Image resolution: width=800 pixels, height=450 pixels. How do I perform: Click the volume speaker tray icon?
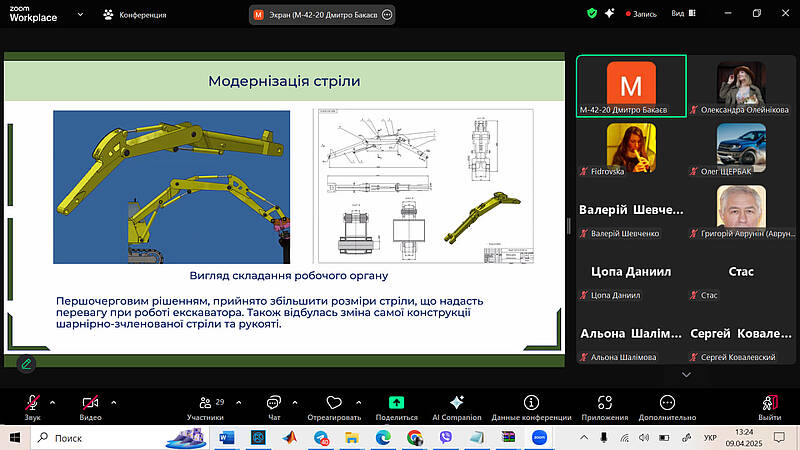click(644, 437)
